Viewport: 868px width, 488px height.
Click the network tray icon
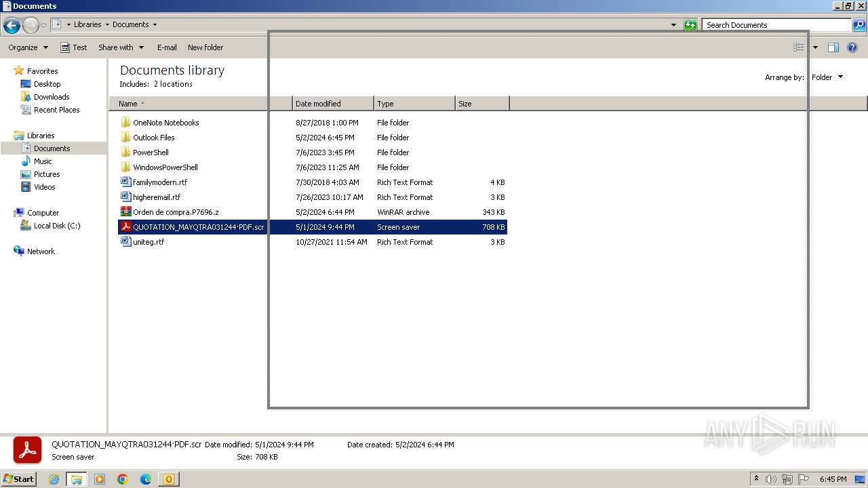point(787,479)
